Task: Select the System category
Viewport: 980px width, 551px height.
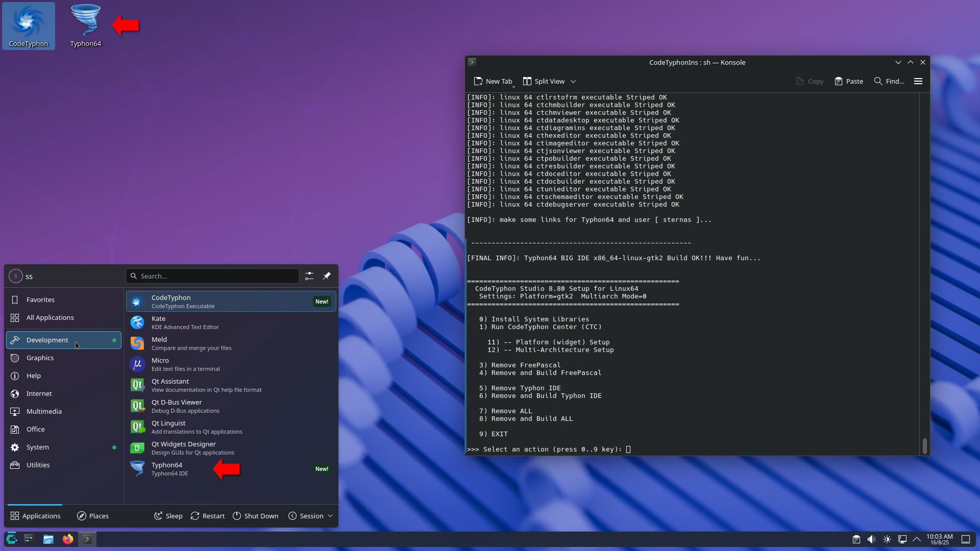Action: point(64,447)
